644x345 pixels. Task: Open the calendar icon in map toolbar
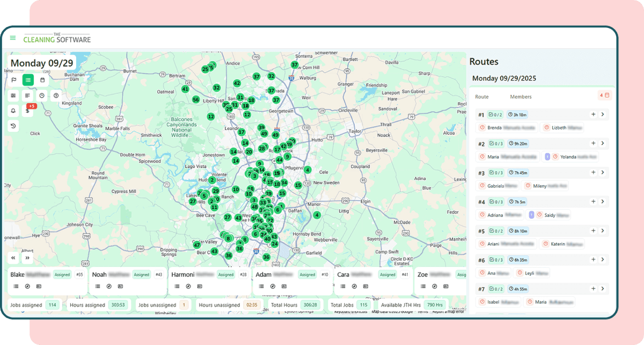(x=42, y=80)
